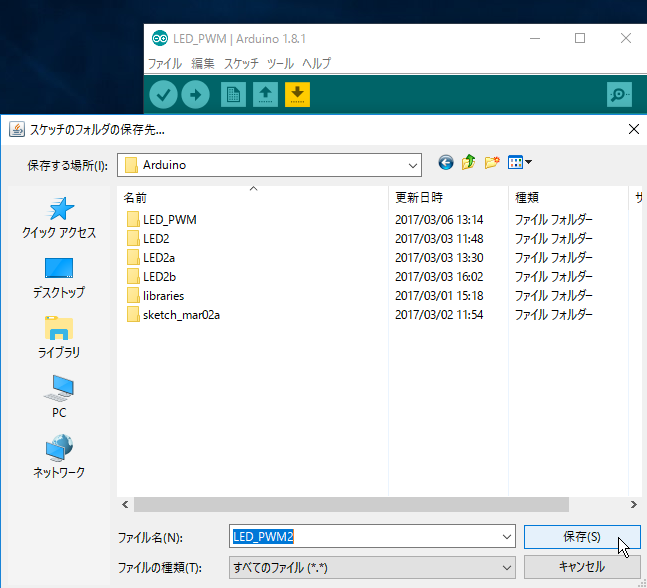Open the 編集 menu in Arduino

coord(203,64)
